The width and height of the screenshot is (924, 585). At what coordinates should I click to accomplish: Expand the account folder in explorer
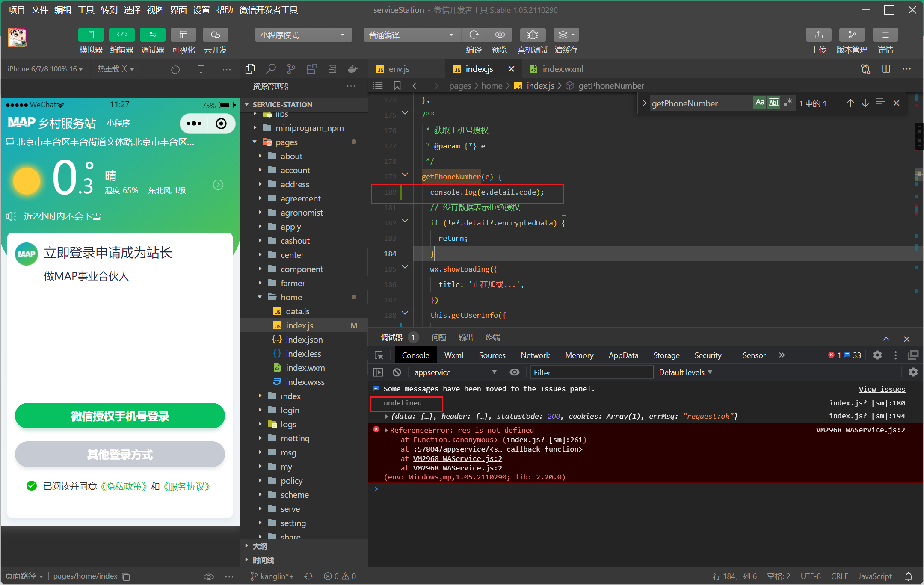coord(295,170)
